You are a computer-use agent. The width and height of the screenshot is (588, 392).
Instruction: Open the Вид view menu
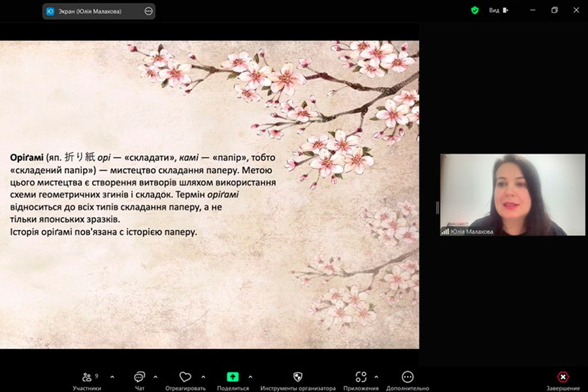click(x=498, y=10)
